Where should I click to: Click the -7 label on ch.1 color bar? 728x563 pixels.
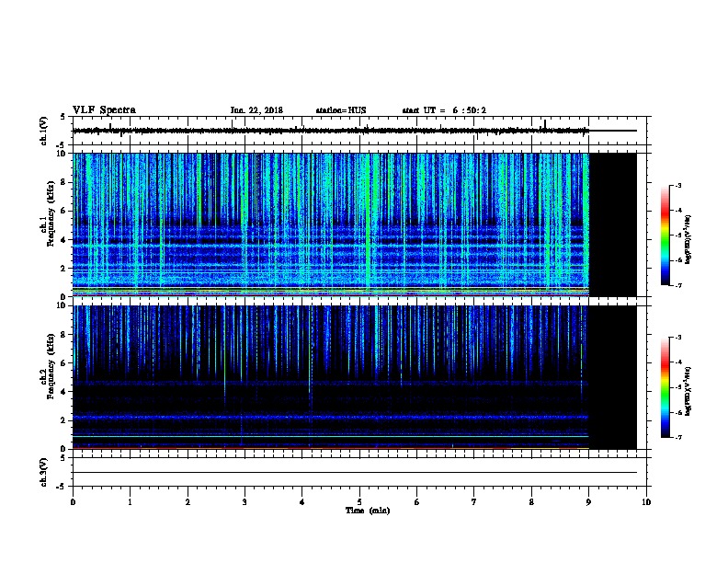(x=677, y=285)
